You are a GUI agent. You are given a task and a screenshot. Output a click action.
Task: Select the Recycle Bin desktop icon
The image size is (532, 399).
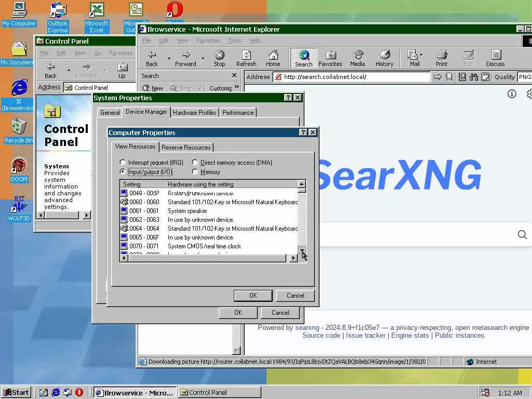pyautogui.click(x=19, y=131)
